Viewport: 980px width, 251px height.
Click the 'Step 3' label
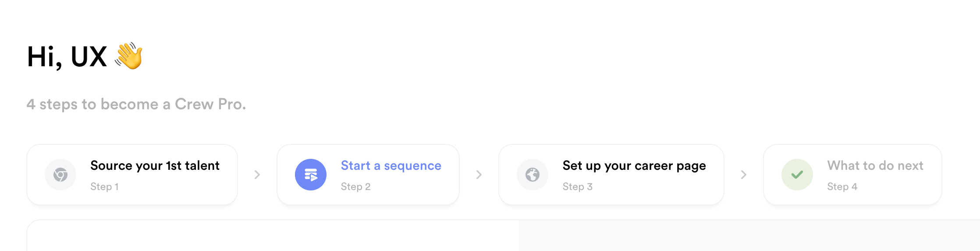[x=577, y=186]
